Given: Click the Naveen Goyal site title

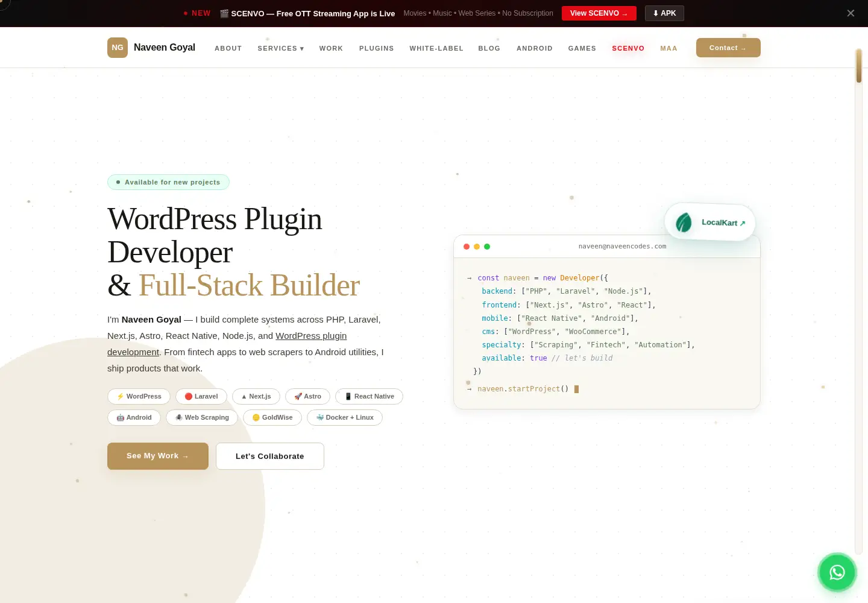Looking at the screenshot, I should point(165,48).
